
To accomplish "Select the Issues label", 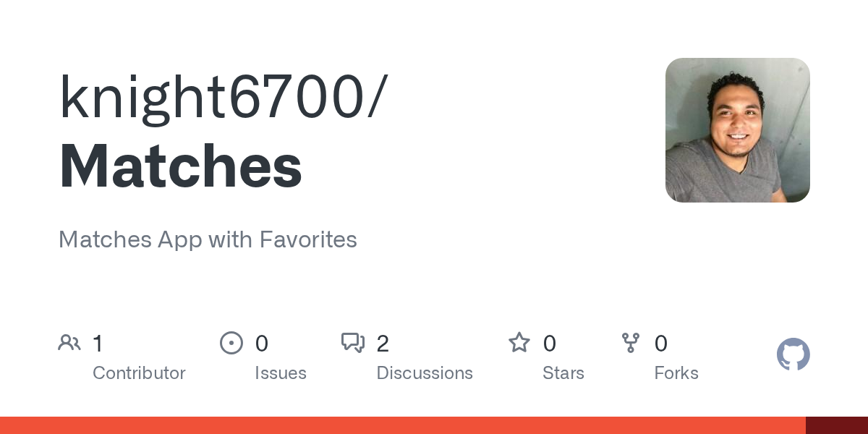I will 281,373.
